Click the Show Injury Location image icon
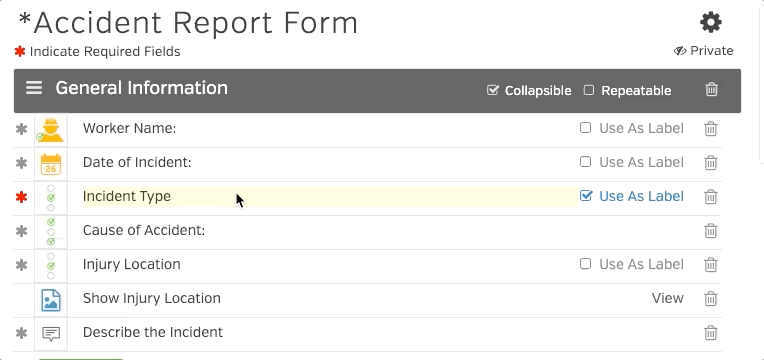 (51, 300)
